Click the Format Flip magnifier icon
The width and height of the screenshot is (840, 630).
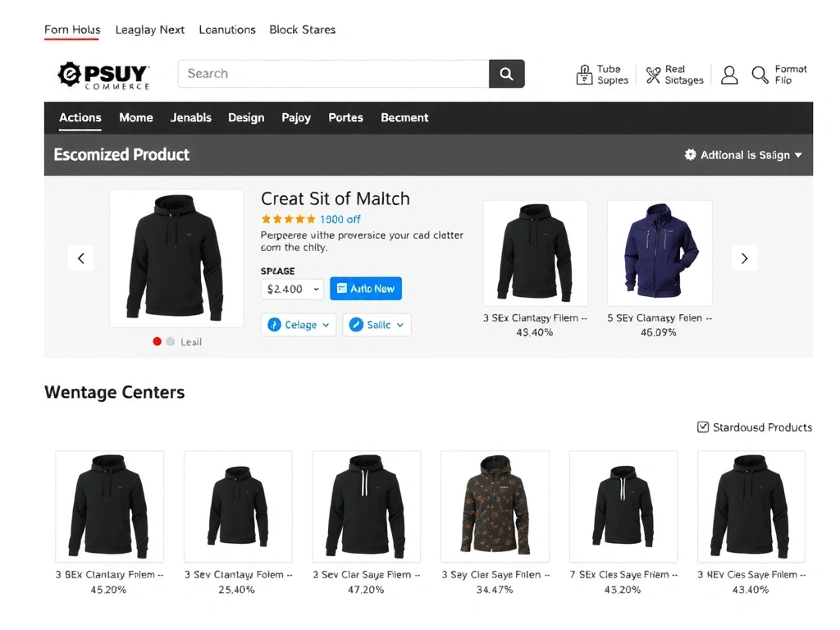[760, 75]
